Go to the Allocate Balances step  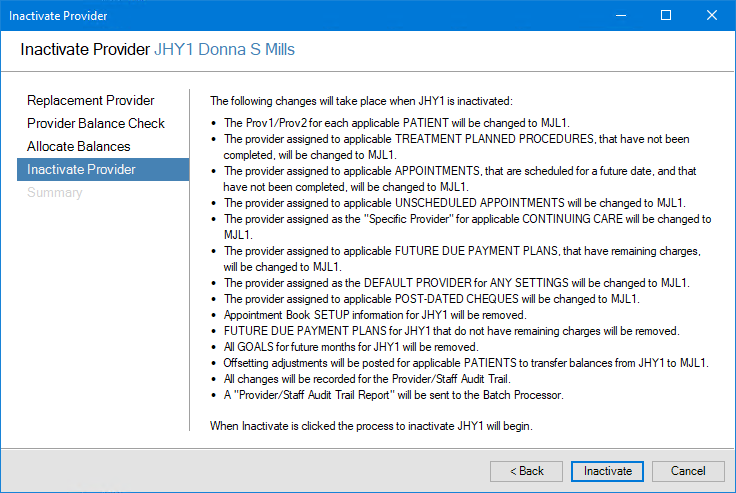point(79,147)
